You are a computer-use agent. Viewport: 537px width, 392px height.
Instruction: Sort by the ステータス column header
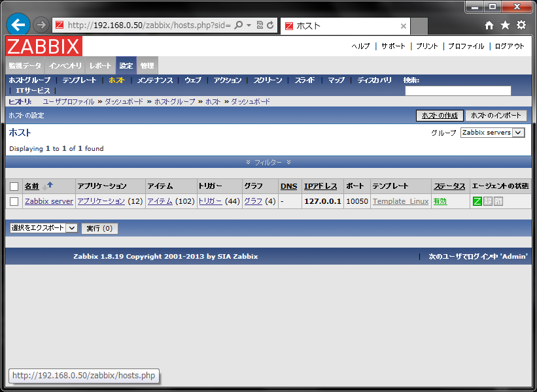click(449, 186)
